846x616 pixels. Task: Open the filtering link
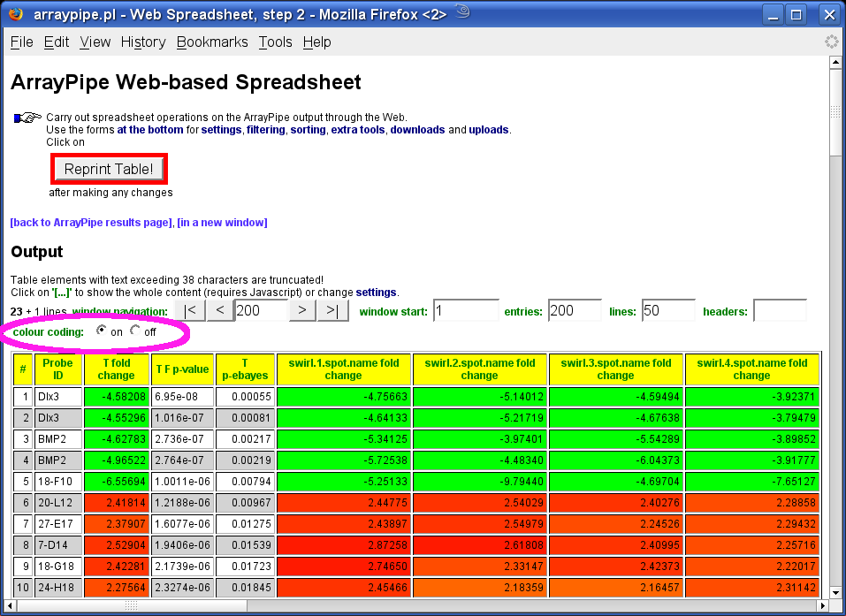coord(266,130)
